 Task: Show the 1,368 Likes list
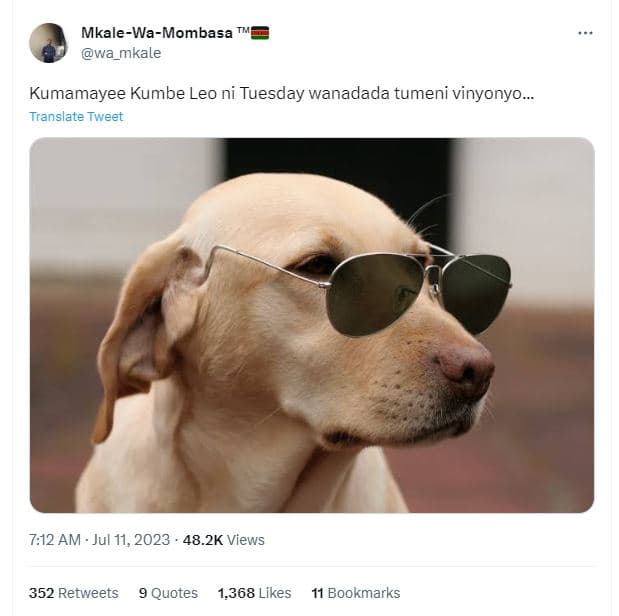point(255,593)
